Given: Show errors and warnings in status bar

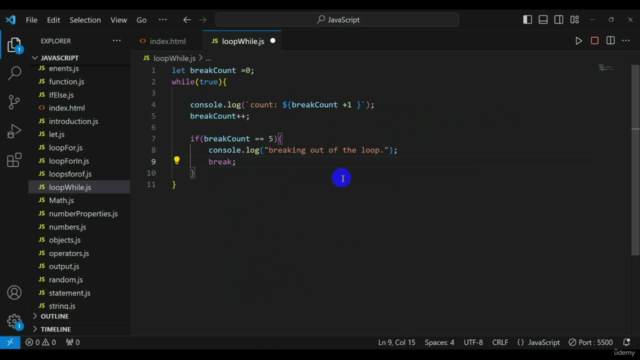Looking at the screenshot, I should [41, 342].
